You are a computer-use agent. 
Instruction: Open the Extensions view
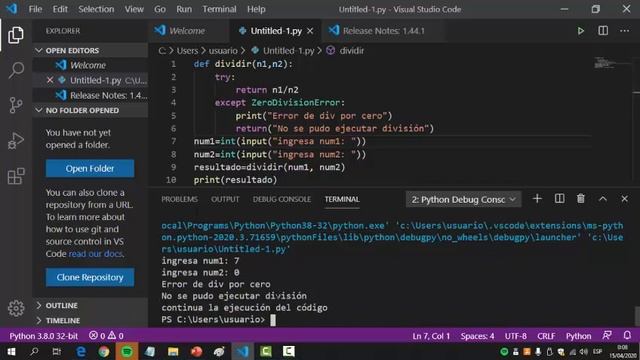tap(16, 176)
